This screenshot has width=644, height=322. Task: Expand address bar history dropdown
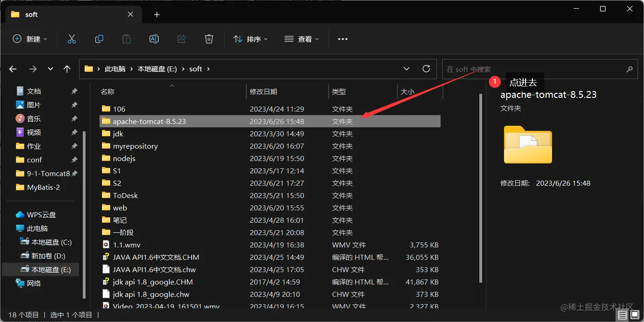click(407, 69)
